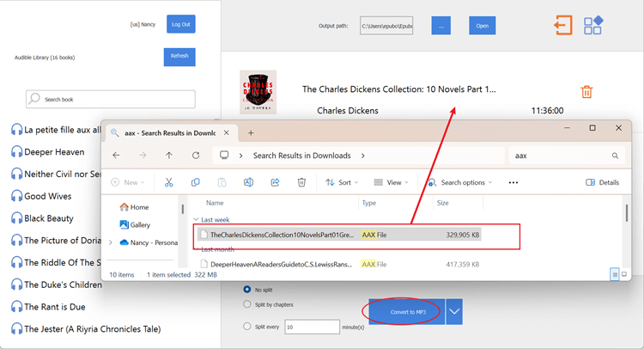Screen dimensions: 644x349
Task: Close the aax search results tab
Action: click(x=227, y=132)
